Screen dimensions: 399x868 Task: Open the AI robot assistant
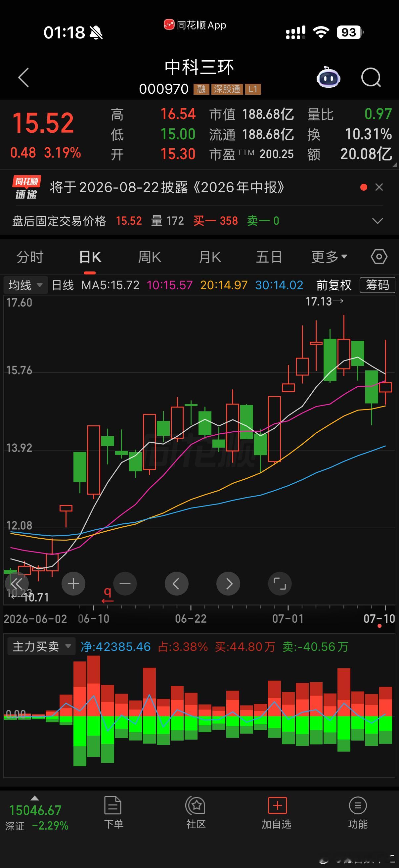(x=328, y=77)
